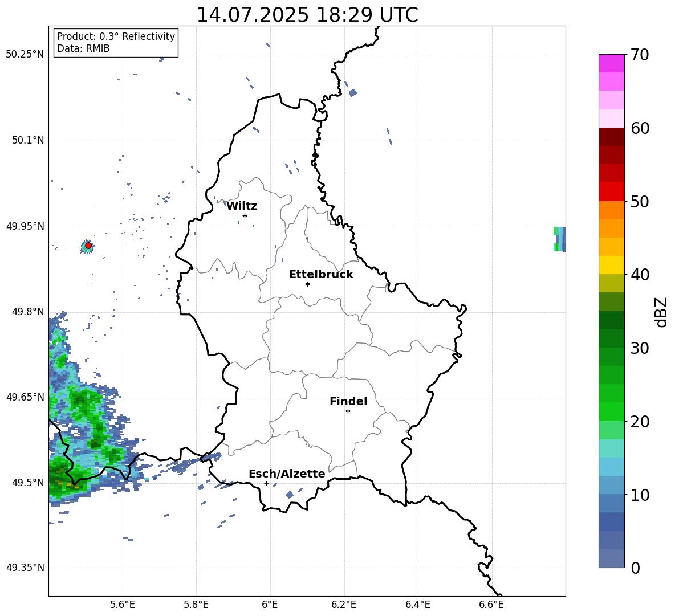
Task: Click the 6.6°E longitude label
Action: click(491, 605)
